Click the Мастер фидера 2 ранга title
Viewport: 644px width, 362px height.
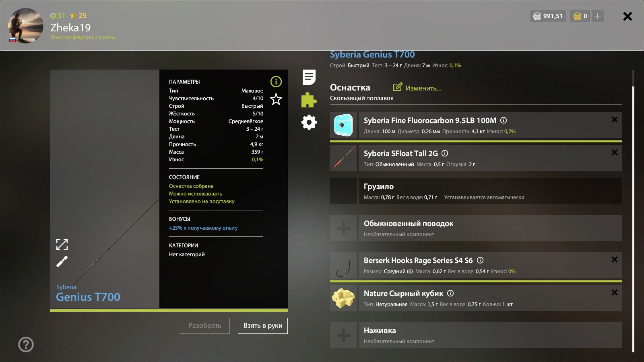[83, 37]
